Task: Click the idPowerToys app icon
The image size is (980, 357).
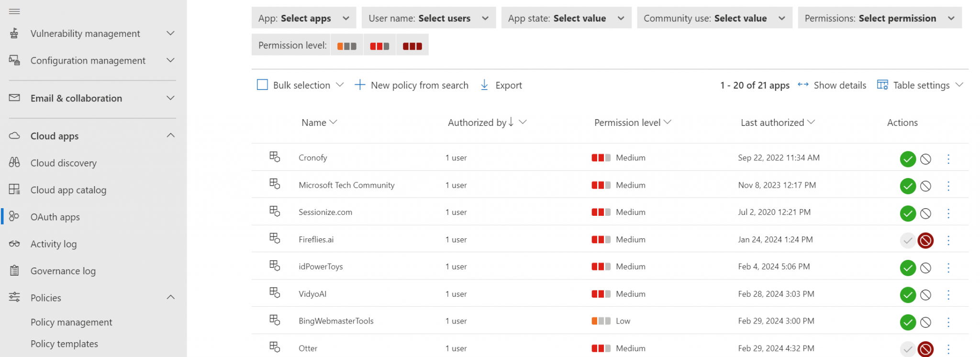Action: (x=275, y=266)
